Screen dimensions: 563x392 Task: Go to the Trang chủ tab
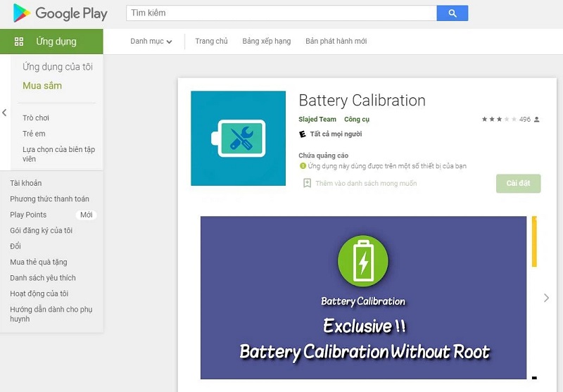tap(212, 42)
